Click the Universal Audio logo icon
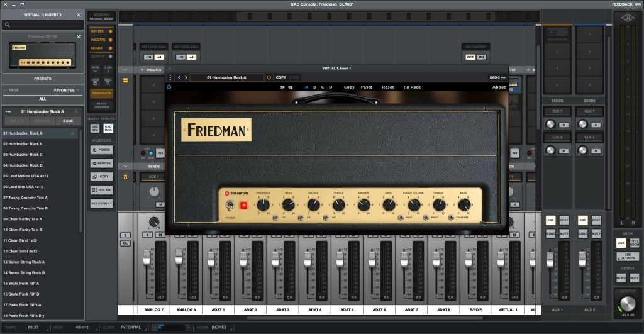 627,18
